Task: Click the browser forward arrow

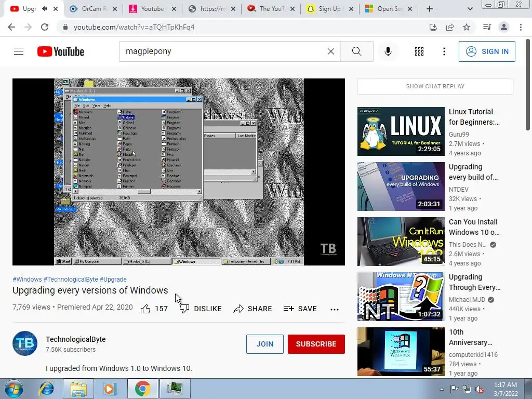Action: (28, 27)
